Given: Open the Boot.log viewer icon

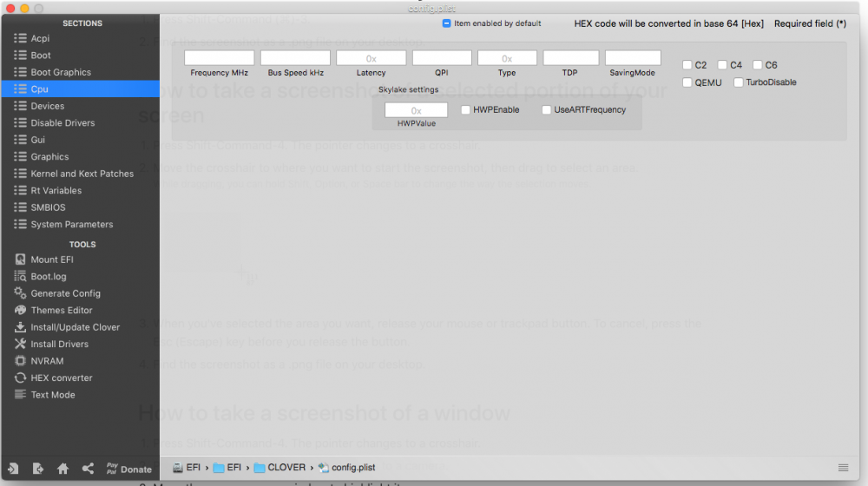Looking at the screenshot, I should (20, 276).
